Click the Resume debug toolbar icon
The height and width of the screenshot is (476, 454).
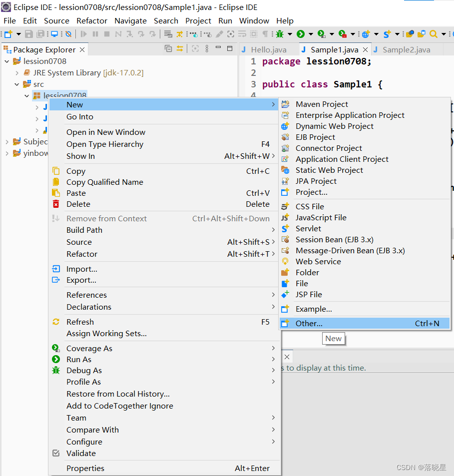click(84, 34)
